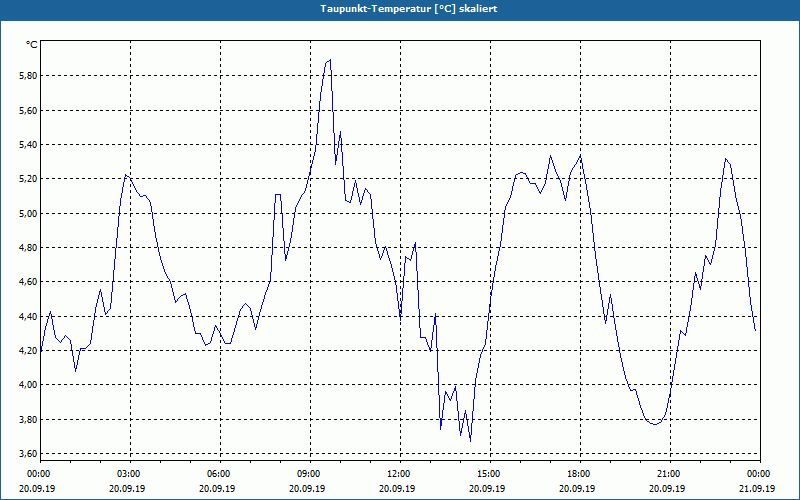Click the 12:00 time label
The width and height of the screenshot is (800, 500).
pyautogui.click(x=400, y=474)
